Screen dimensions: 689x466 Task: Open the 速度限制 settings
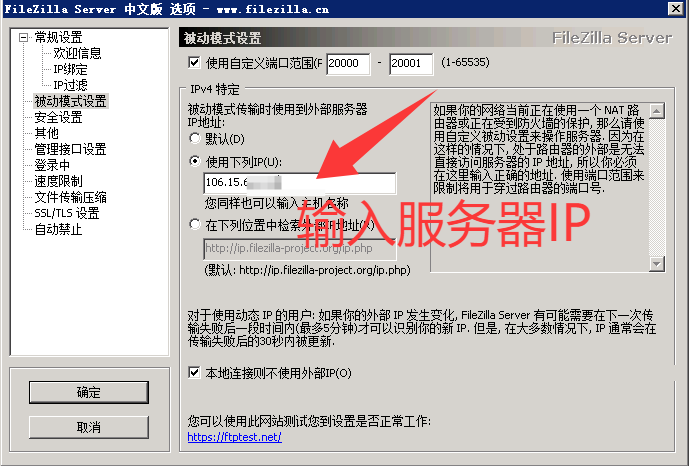pos(58,181)
